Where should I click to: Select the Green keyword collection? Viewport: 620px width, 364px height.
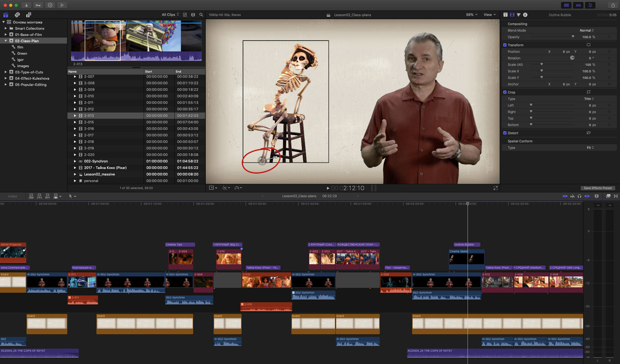(x=22, y=54)
